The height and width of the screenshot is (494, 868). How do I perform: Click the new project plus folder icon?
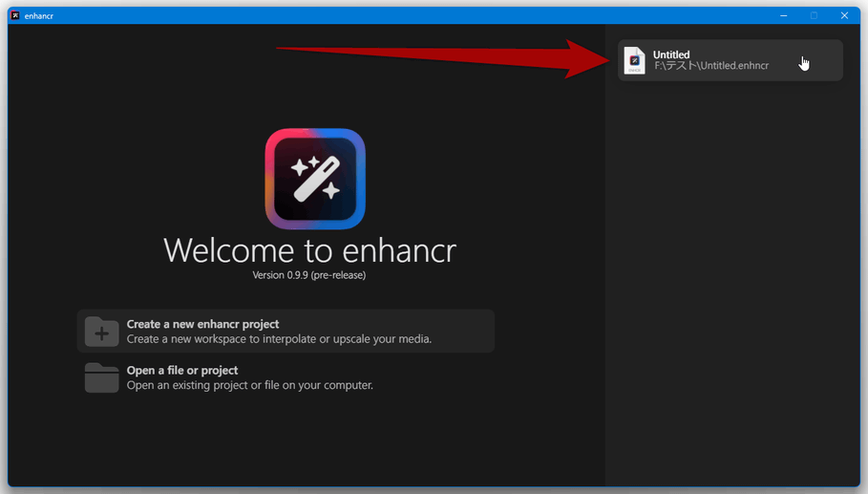click(x=102, y=332)
